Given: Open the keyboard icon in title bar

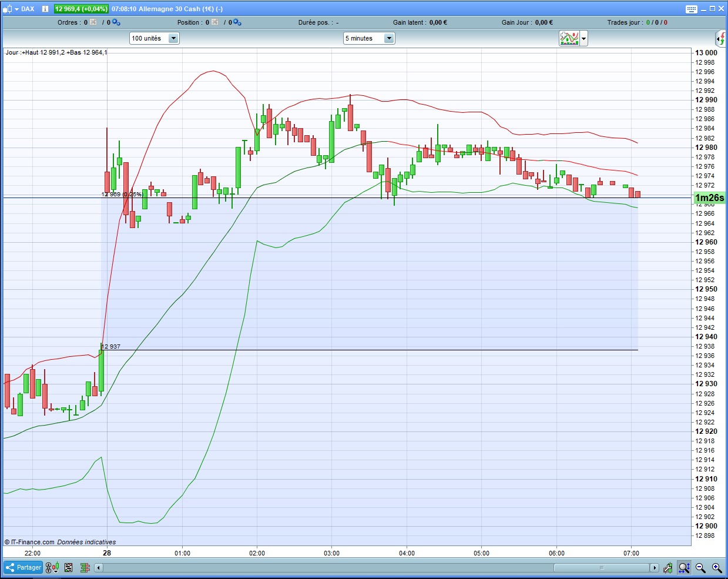Looking at the screenshot, I should point(692,9).
